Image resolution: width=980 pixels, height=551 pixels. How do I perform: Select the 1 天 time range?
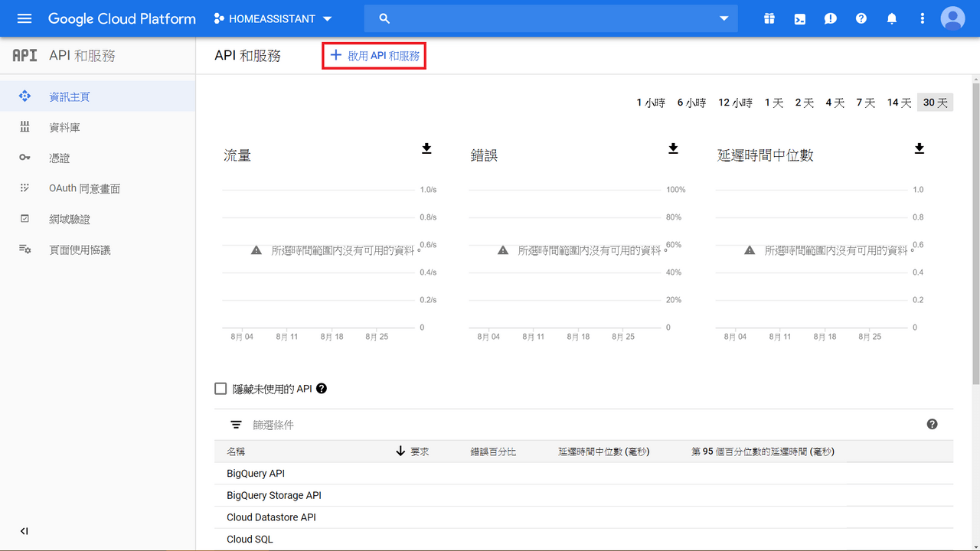point(774,103)
